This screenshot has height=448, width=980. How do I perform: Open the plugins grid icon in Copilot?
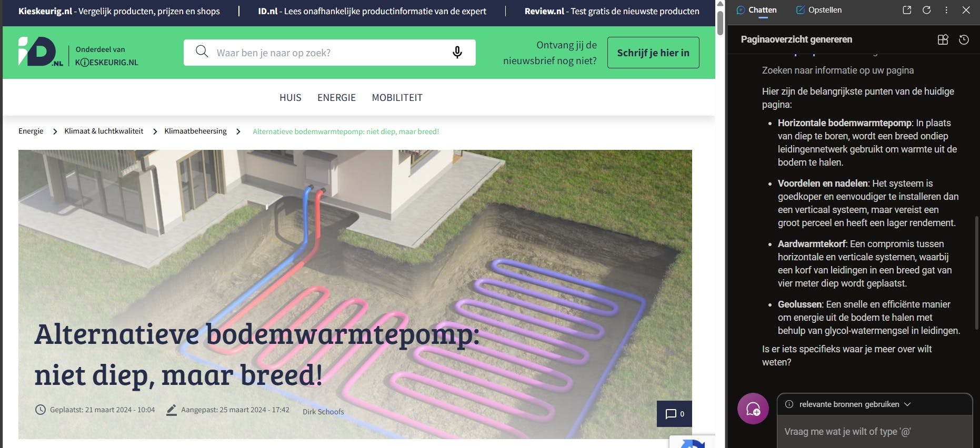pyautogui.click(x=943, y=39)
